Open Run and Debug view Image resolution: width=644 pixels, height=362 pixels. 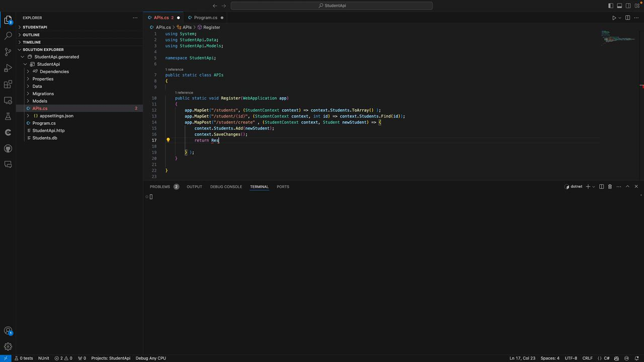8,68
